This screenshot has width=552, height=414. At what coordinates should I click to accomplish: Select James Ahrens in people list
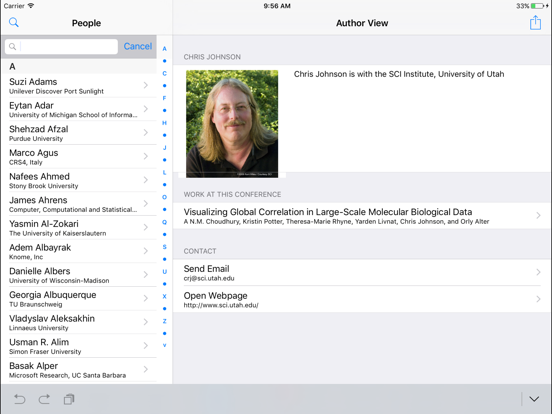coord(79,204)
